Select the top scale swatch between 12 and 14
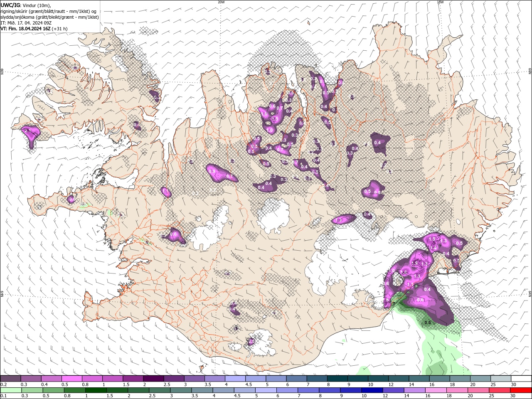532x399 pixels. click(x=398, y=379)
